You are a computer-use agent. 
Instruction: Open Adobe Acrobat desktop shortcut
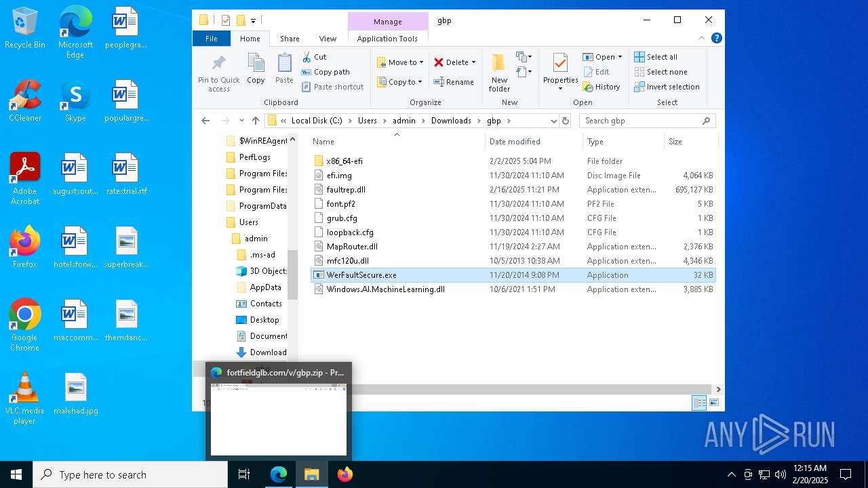tap(25, 179)
